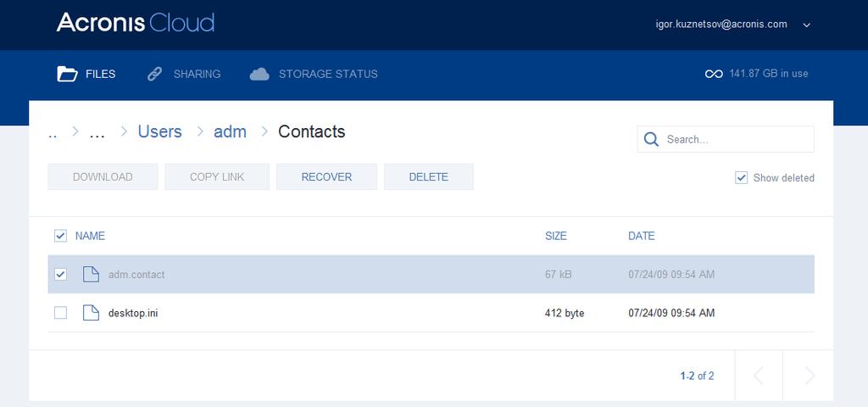Screen dimensions: 868x407
Task: Click the '141.87 GB in use' text
Action: [x=769, y=74]
